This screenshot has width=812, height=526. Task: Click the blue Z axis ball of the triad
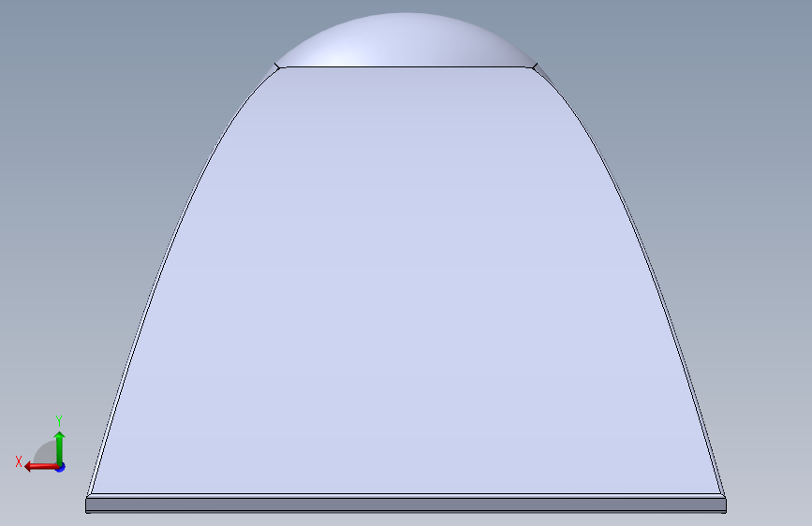tap(61, 467)
